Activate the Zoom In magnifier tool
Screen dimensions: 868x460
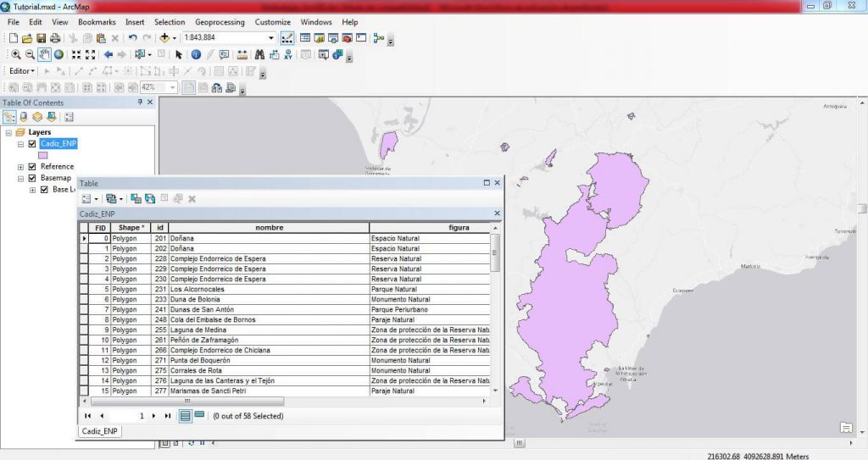click(15, 54)
